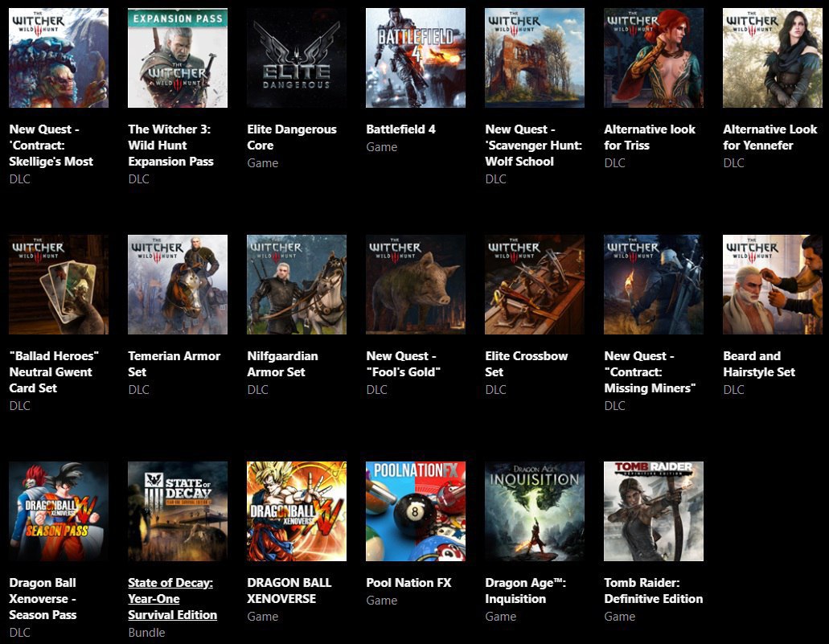The image size is (829, 644).
Task: Click the DLC label under Elite Crossbow Set
Action: pos(495,390)
